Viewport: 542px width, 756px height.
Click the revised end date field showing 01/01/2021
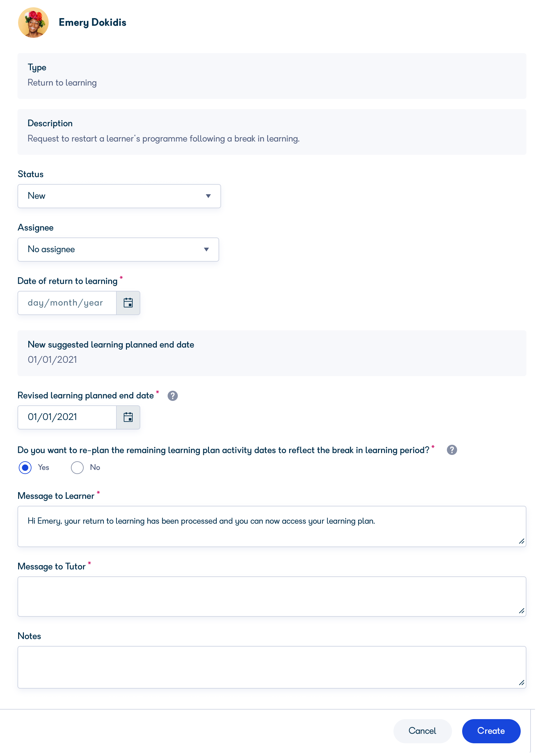[x=67, y=417]
